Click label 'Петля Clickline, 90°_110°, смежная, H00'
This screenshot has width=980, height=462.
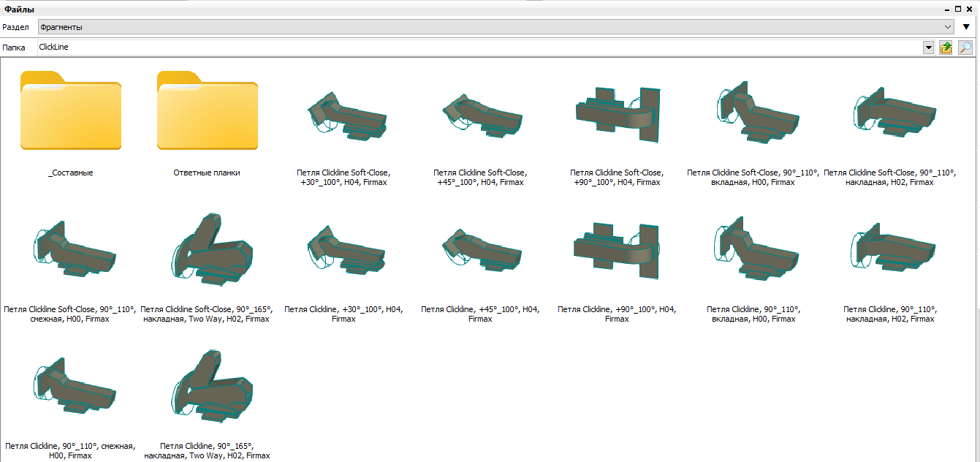click(x=71, y=450)
